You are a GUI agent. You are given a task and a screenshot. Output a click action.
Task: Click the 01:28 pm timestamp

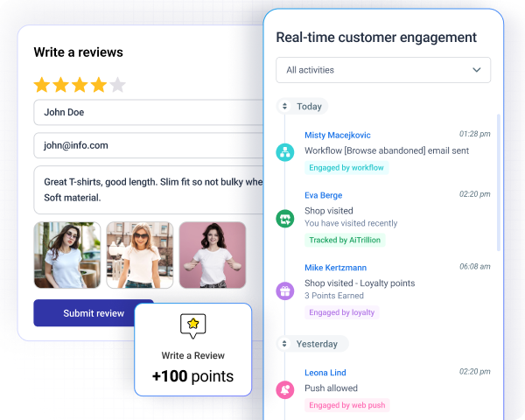pos(475,134)
